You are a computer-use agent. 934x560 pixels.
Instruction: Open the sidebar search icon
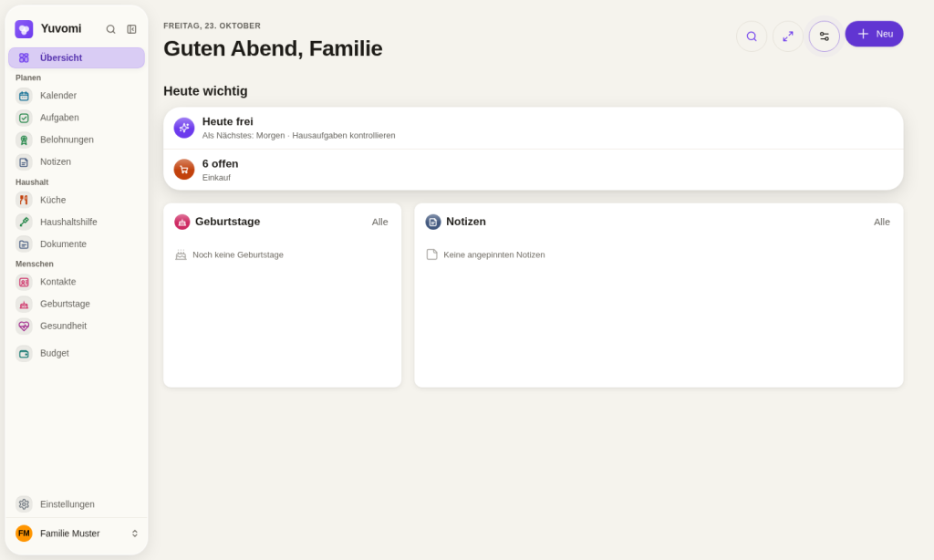click(x=110, y=29)
